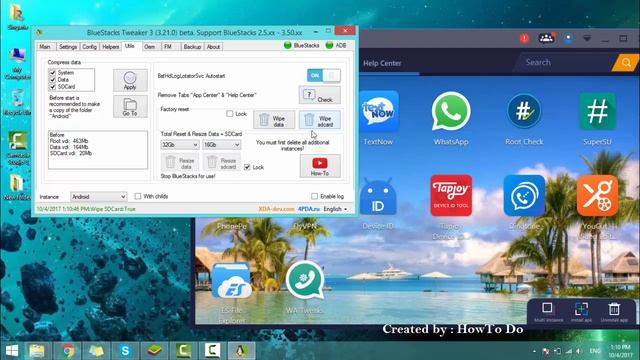Open ES File Explorer app
The width and height of the screenshot is (640, 360).
(231, 281)
